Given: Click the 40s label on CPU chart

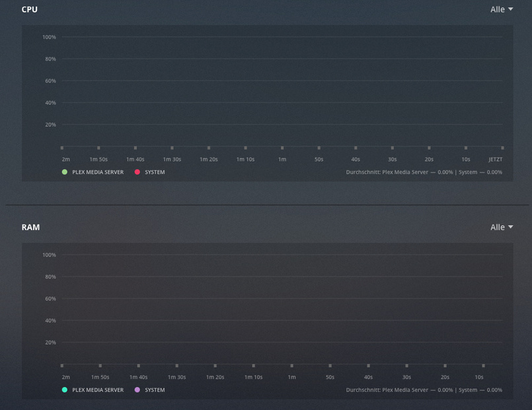Looking at the screenshot, I should coord(356,159).
